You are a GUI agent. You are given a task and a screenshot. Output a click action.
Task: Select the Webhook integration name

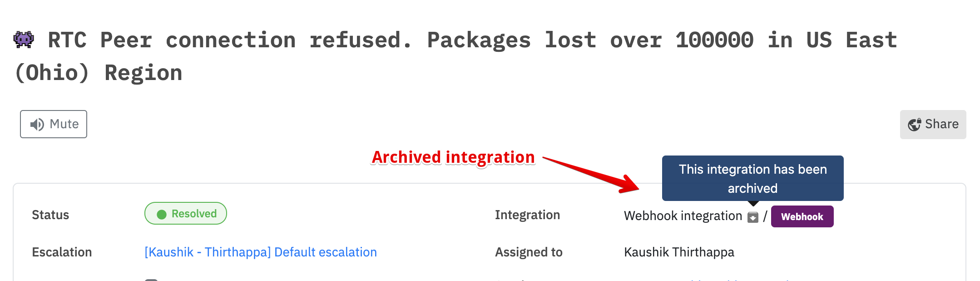click(x=683, y=216)
